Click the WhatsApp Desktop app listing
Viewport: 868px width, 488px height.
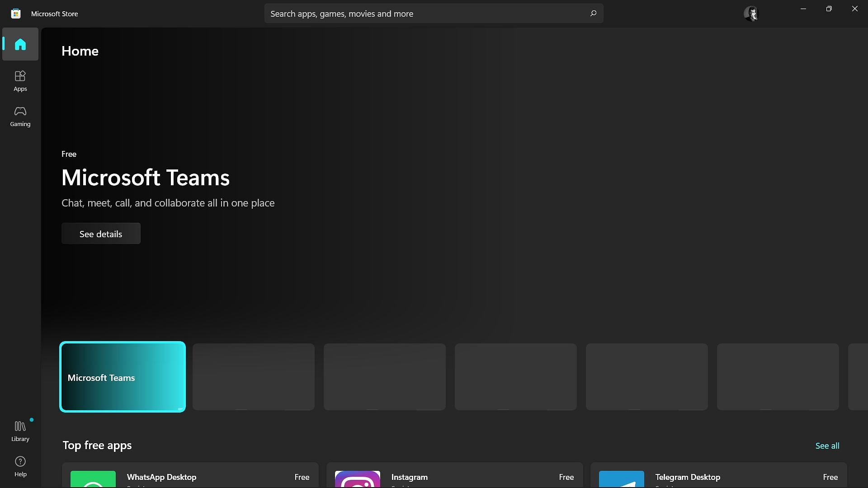coord(189,477)
